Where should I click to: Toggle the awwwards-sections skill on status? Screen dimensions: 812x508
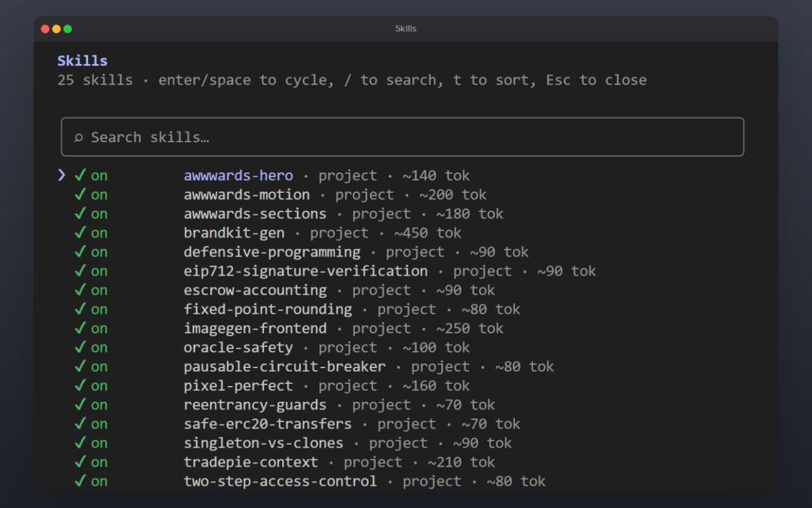[91, 214]
